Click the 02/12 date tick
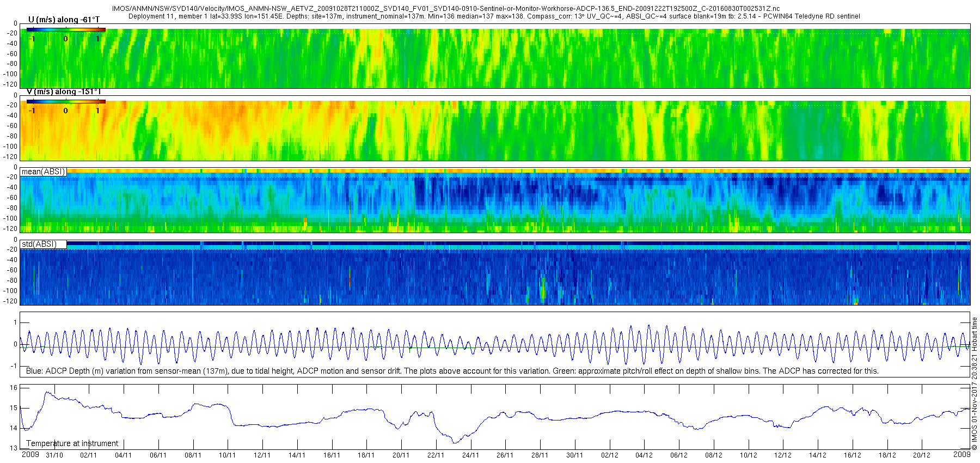The image size is (980, 463). (x=609, y=455)
